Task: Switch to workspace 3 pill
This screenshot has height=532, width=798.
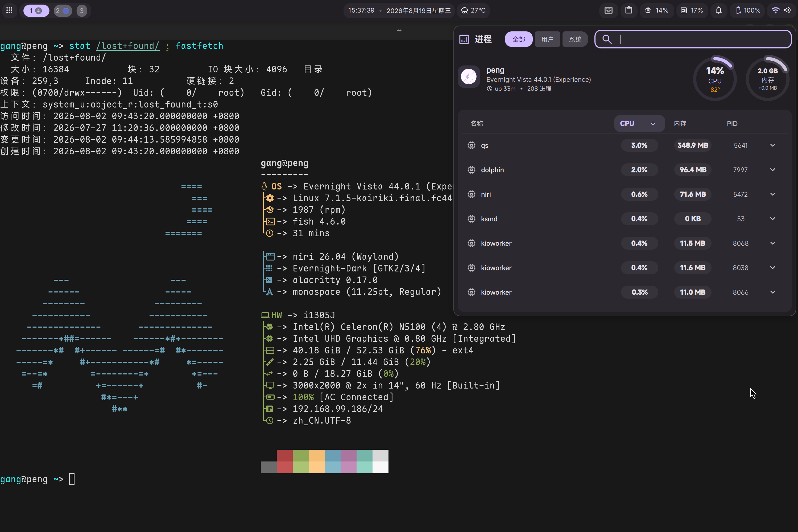Action: [82, 11]
